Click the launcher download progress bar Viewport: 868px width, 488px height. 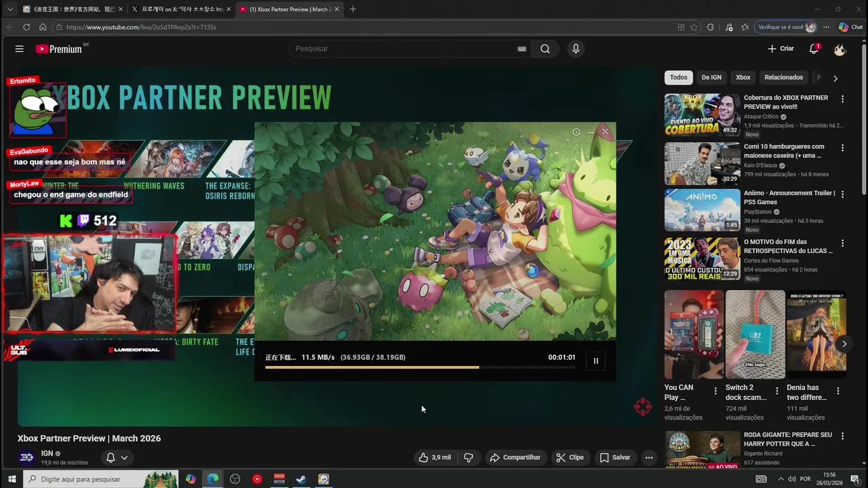(x=420, y=367)
